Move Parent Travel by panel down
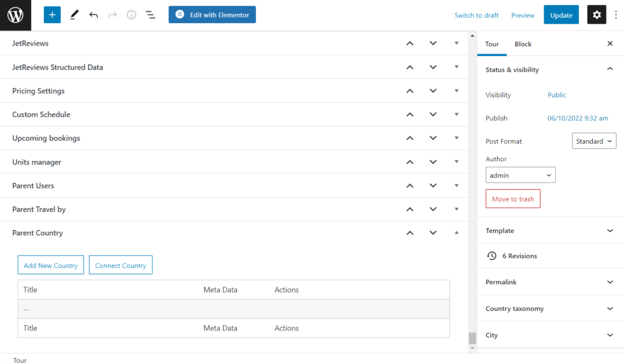 point(433,209)
